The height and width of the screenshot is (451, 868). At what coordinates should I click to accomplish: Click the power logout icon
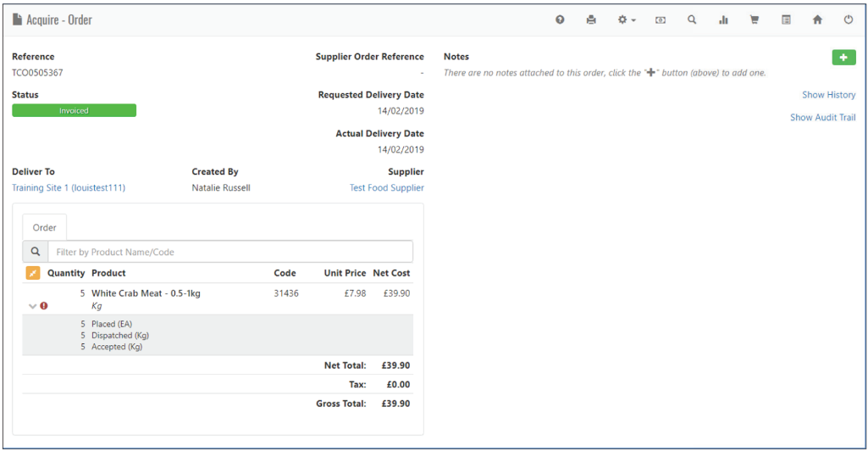[x=849, y=19]
